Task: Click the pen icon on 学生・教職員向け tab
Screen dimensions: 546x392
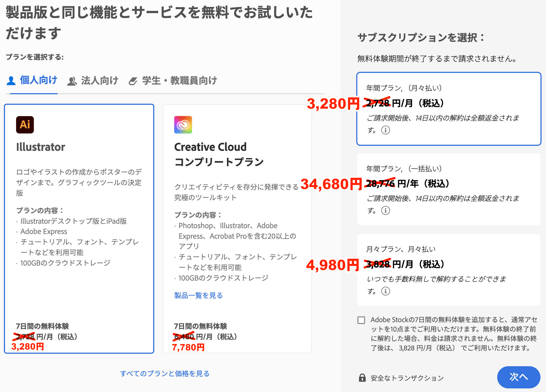Action: coord(133,81)
